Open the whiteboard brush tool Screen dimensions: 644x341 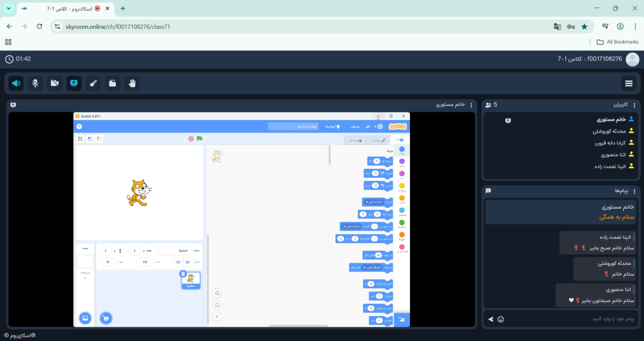tap(93, 83)
